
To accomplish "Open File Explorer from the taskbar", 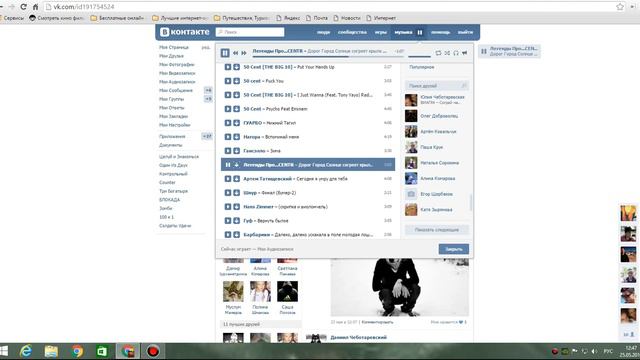I will point(51,351).
